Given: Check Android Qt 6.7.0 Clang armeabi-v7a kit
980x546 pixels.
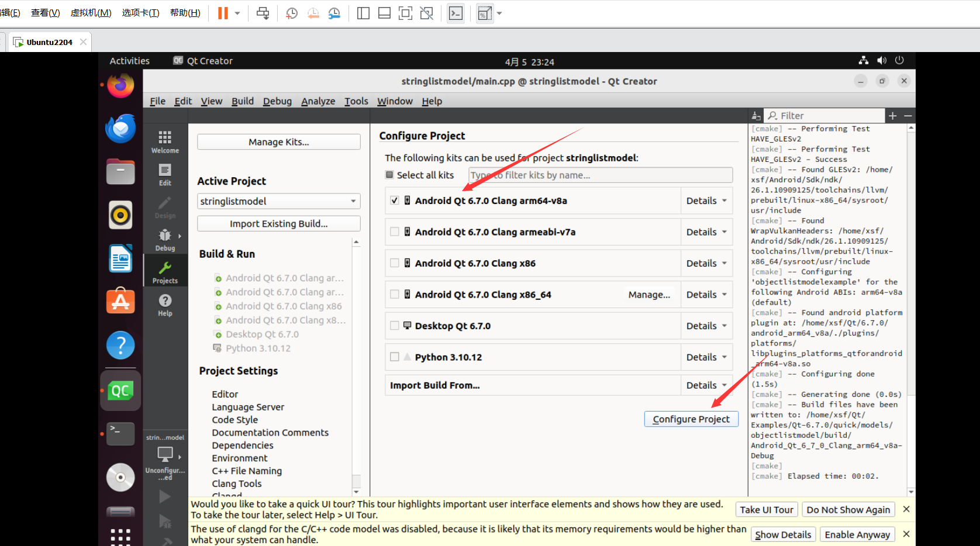Looking at the screenshot, I should pyautogui.click(x=395, y=231).
